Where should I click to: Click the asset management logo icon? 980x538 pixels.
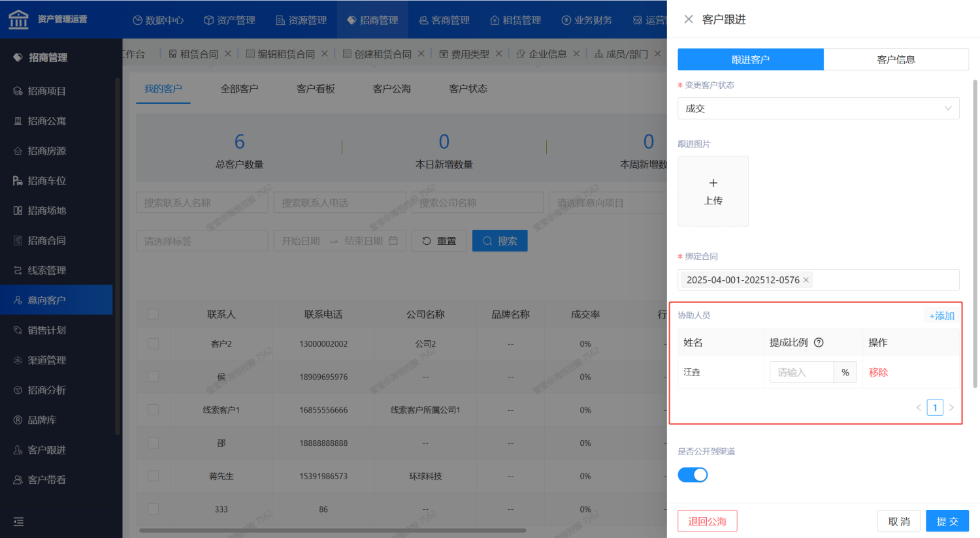(18, 20)
